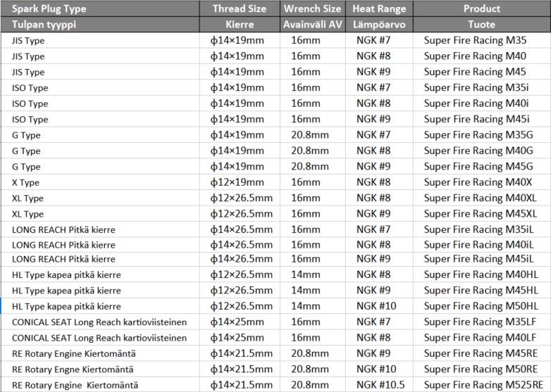Select cell Super Fire Racing M35i
The image size is (551, 392).
point(482,88)
